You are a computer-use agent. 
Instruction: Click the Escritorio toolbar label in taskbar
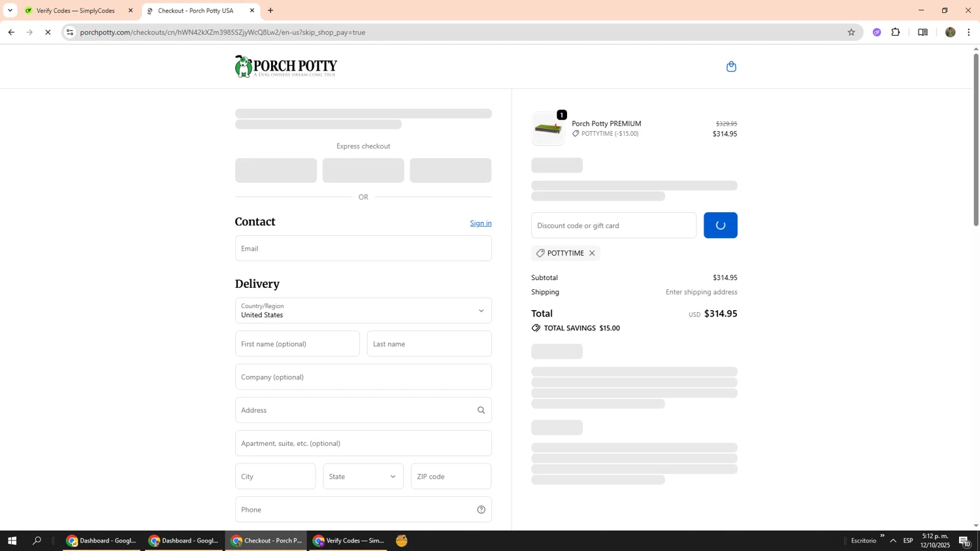864,541
